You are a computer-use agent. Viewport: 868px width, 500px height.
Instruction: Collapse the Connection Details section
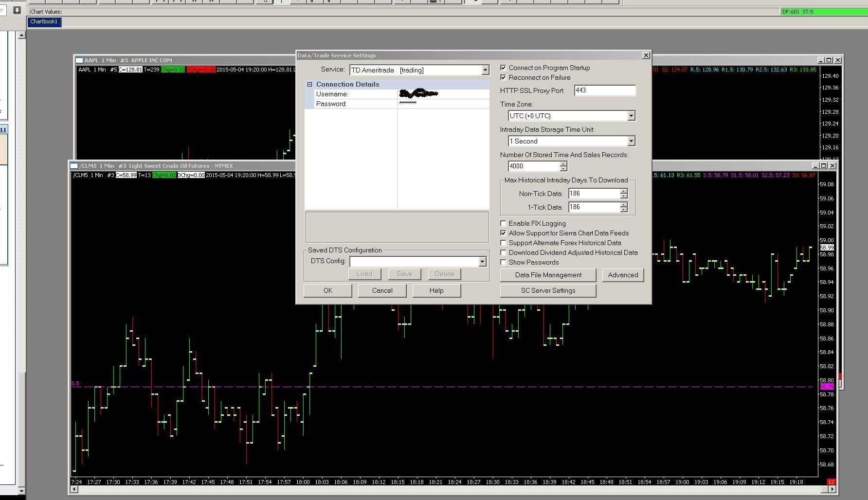tap(309, 85)
